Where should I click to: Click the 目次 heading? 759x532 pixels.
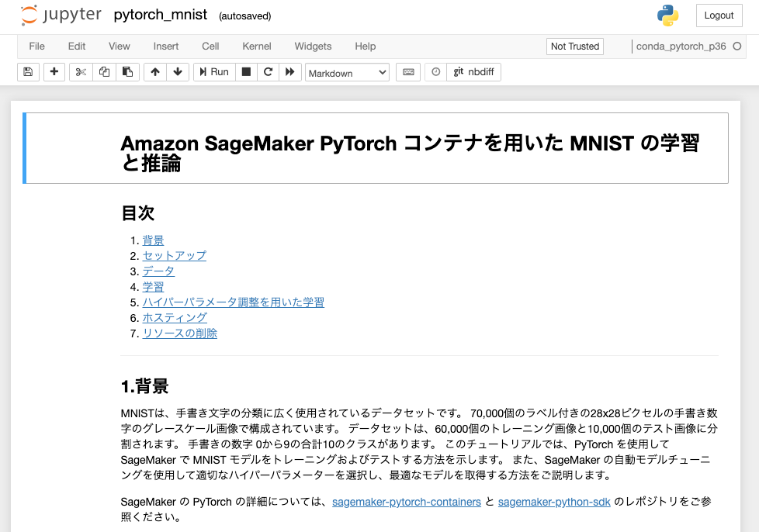[x=137, y=212]
